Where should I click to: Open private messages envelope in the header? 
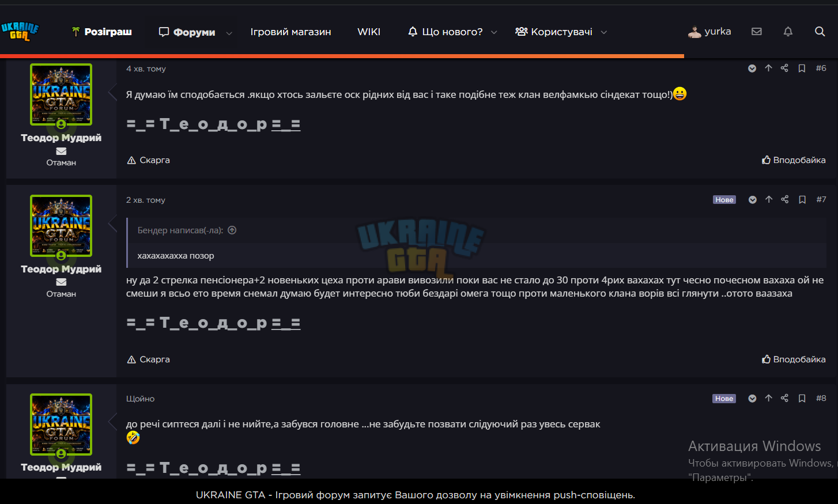[757, 32]
